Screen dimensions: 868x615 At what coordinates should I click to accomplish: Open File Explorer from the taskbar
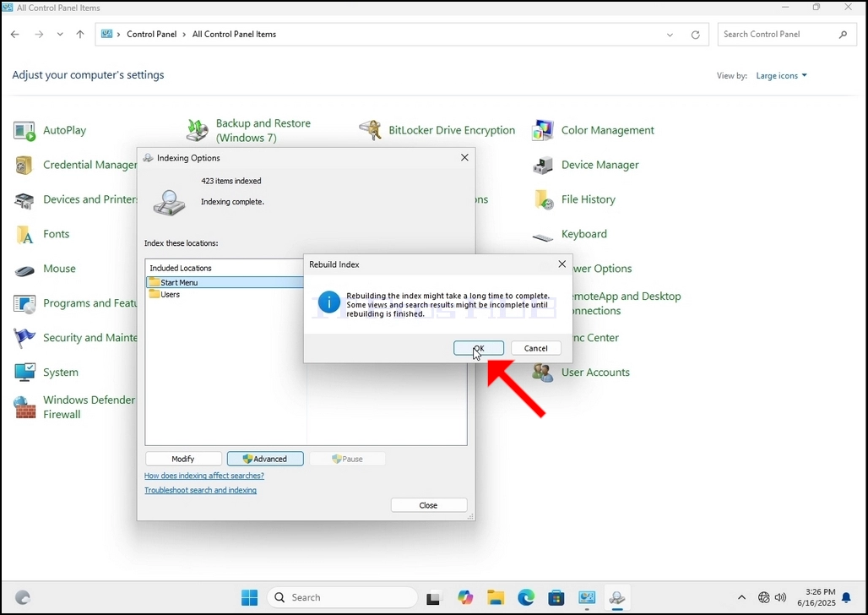496,597
